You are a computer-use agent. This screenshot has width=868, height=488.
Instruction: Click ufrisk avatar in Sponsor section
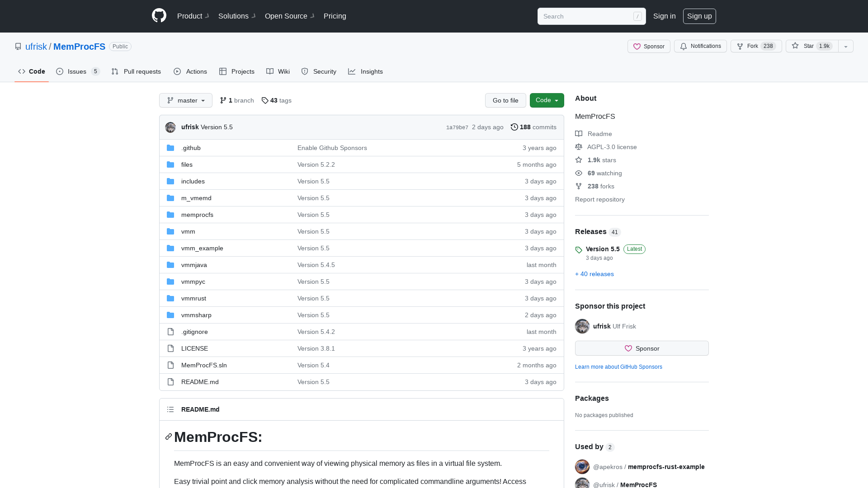582,326
